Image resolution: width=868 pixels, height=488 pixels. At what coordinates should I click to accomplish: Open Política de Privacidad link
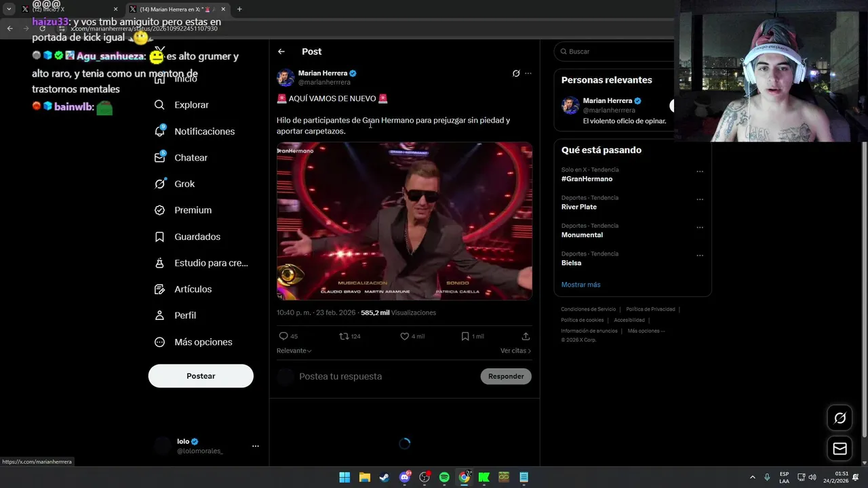(650, 309)
